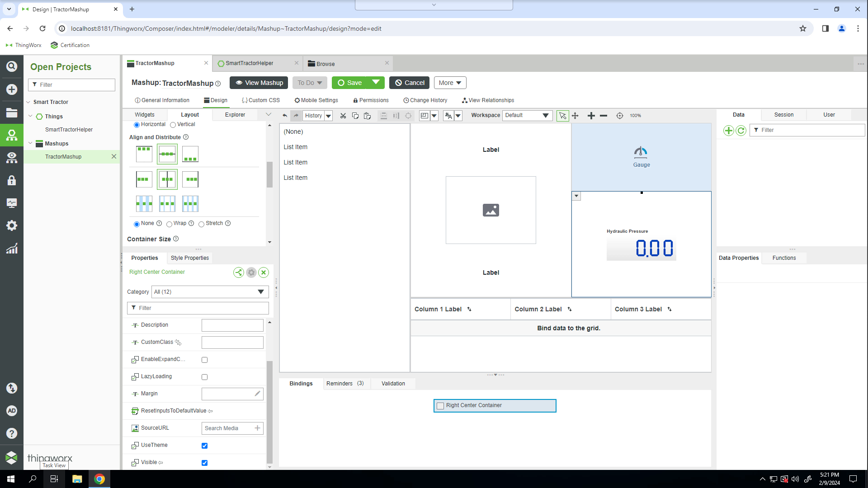This screenshot has width=868, height=488.
Task: Collapse the Mashups tree node
Action: [30, 143]
